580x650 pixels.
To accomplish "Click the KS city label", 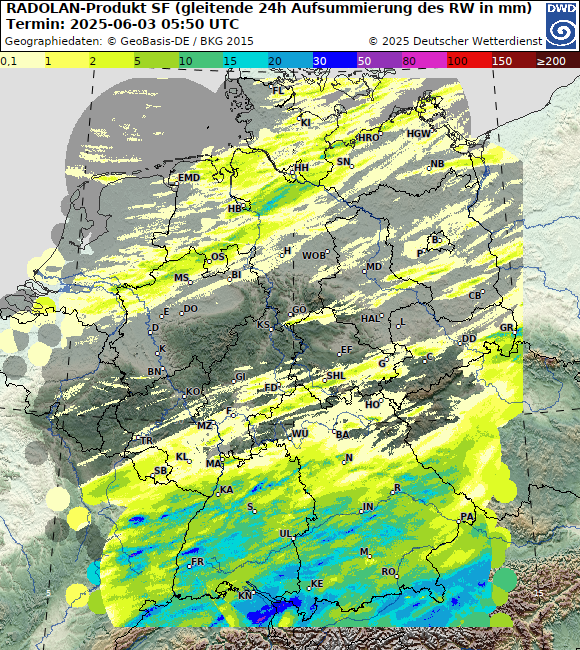I will pyautogui.click(x=263, y=325).
